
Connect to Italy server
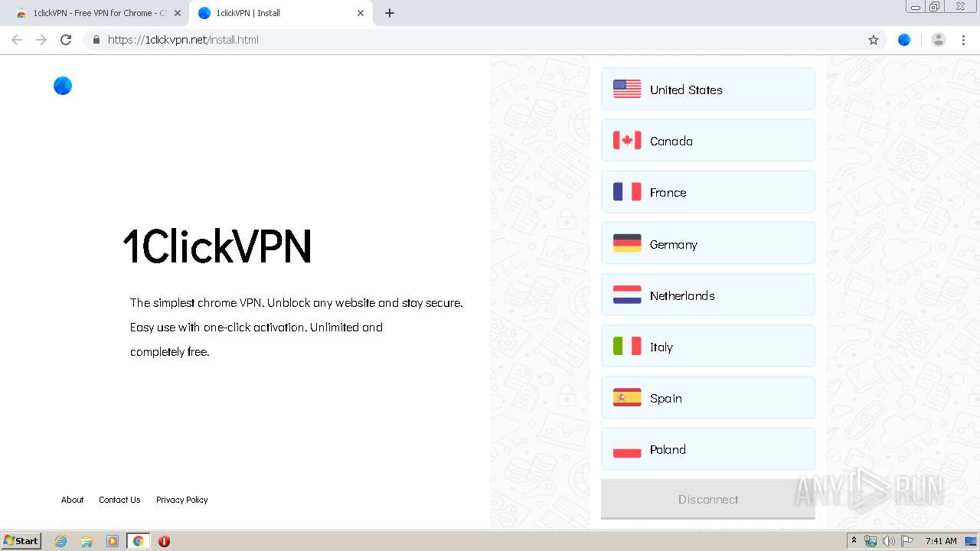click(708, 346)
